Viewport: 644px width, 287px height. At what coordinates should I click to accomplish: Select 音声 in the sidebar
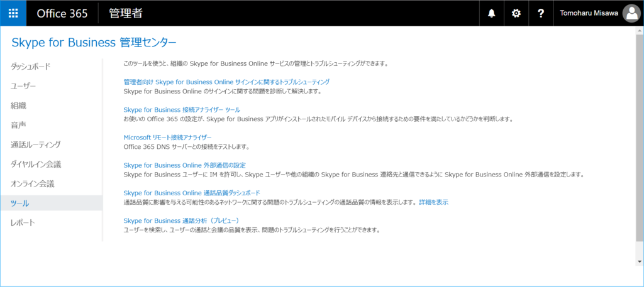18,124
